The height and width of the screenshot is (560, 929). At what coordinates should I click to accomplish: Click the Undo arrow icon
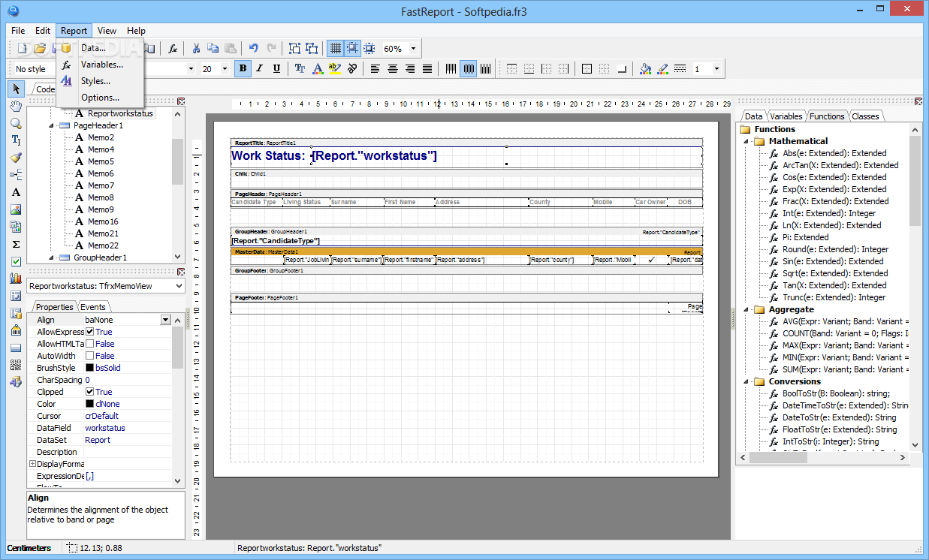254,49
